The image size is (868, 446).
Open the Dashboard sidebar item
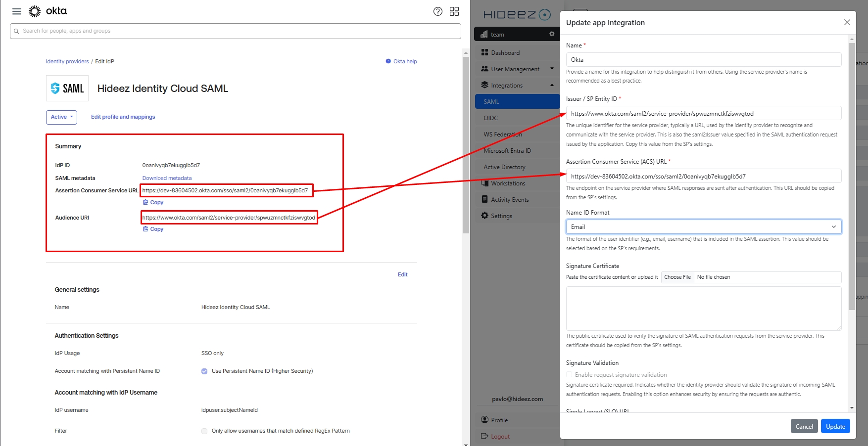coord(505,53)
